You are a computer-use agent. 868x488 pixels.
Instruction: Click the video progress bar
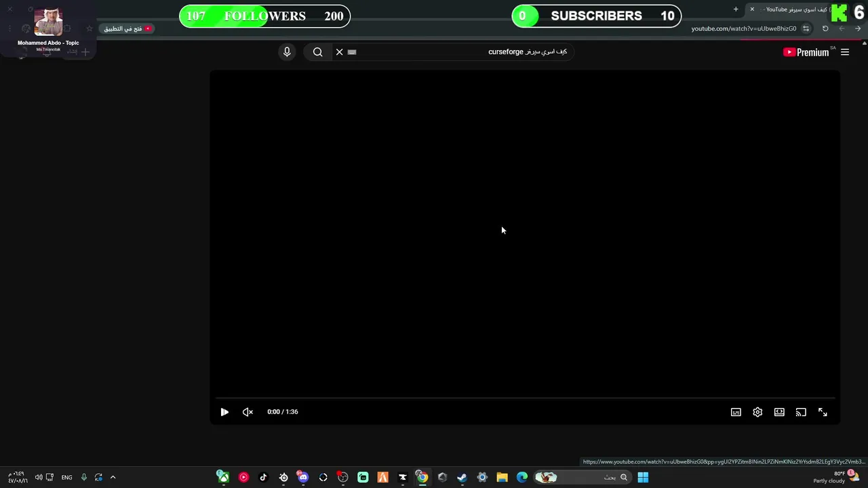(525, 398)
